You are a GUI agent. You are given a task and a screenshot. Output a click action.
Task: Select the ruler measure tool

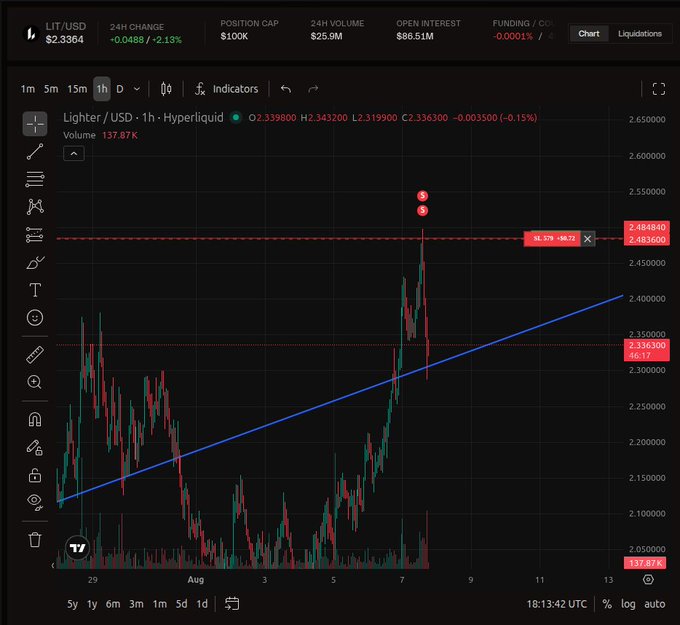[35, 355]
